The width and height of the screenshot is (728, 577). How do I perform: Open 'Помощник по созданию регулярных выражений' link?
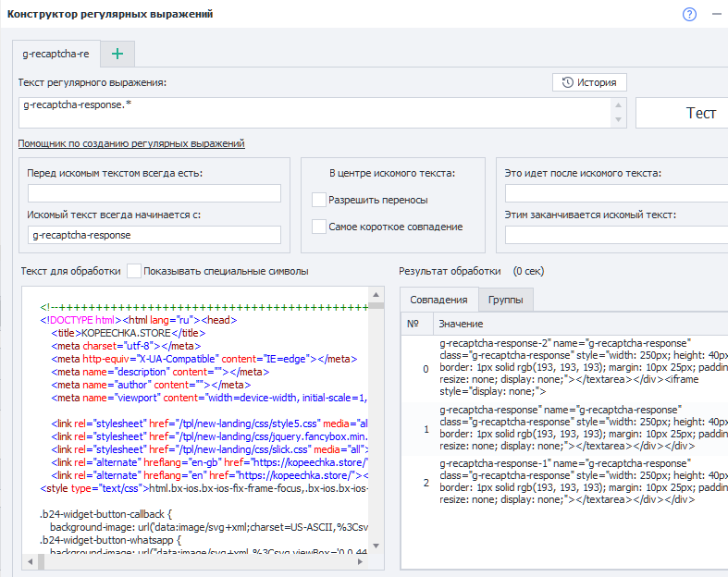click(131, 144)
